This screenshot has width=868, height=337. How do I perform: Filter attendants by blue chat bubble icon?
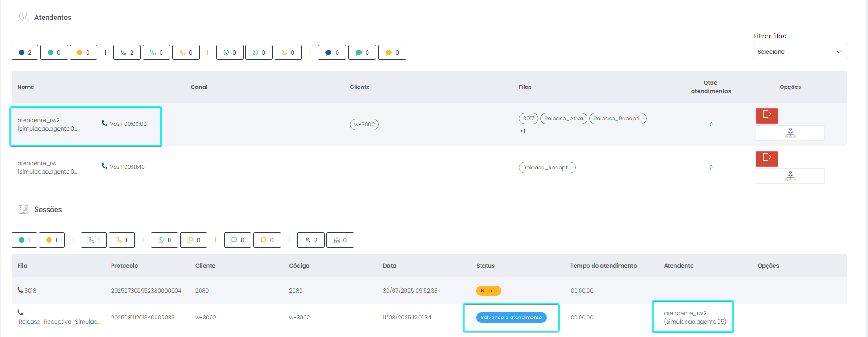(332, 53)
